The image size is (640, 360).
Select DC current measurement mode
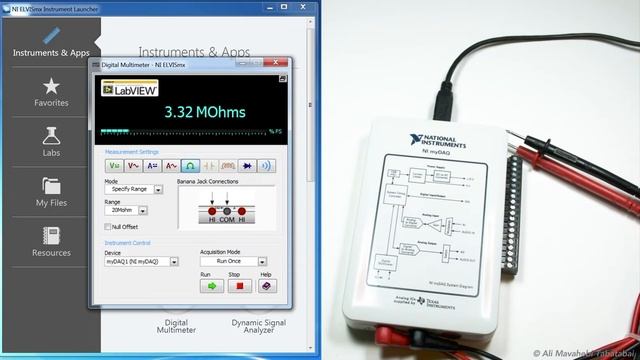[152, 166]
